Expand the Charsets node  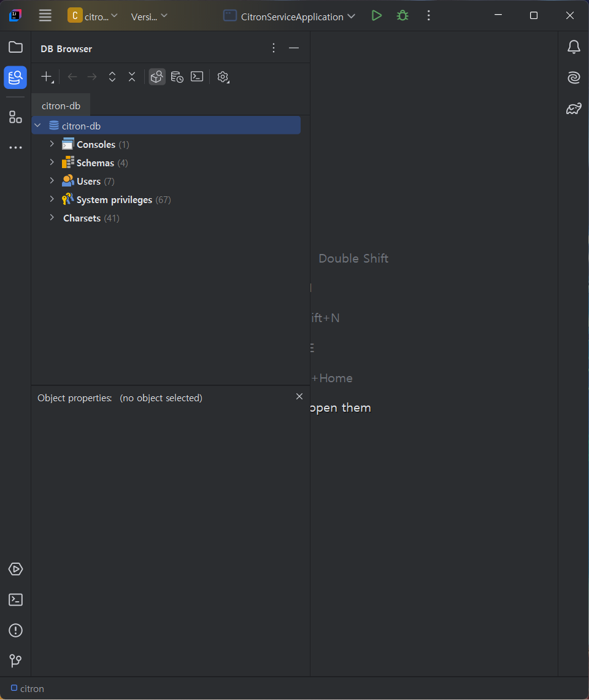point(52,217)
